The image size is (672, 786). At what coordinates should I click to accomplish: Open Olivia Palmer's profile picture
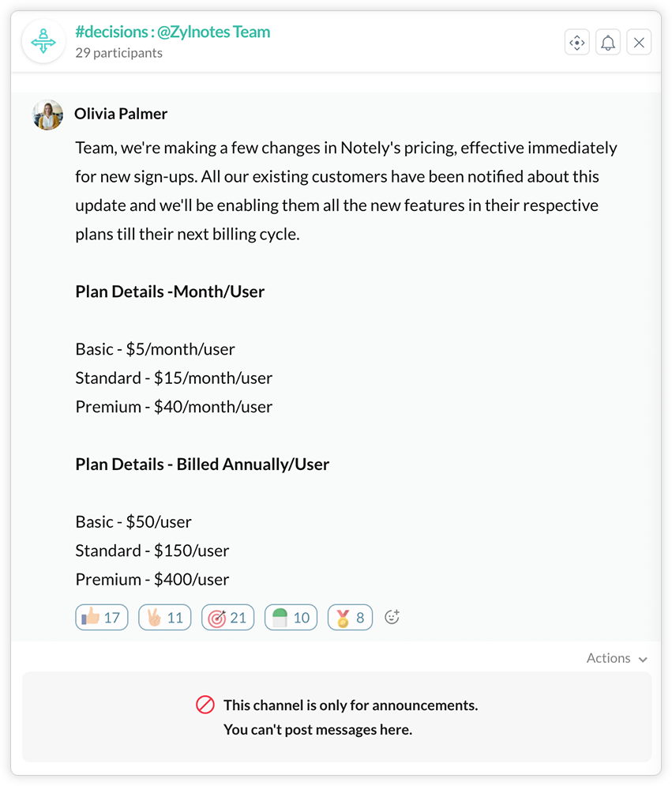click(47, 115)
